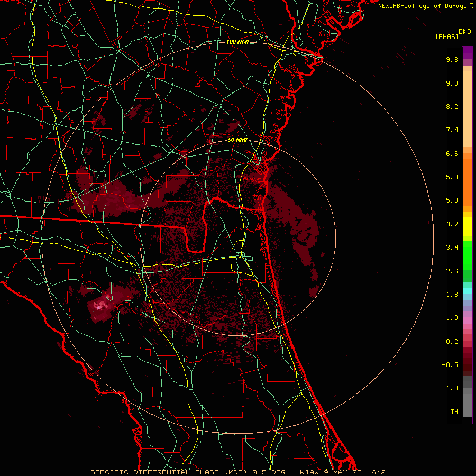Click the yellow segment of the color bar
This screenshot has height=476, width=476.
click(467, 226)
